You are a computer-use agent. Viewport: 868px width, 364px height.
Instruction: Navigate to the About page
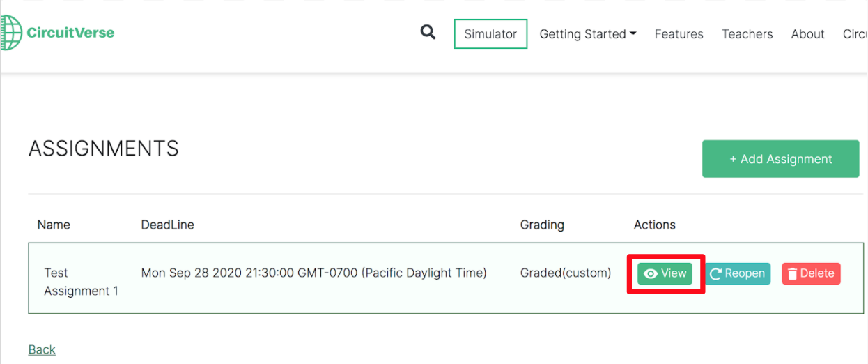(807, 34)
